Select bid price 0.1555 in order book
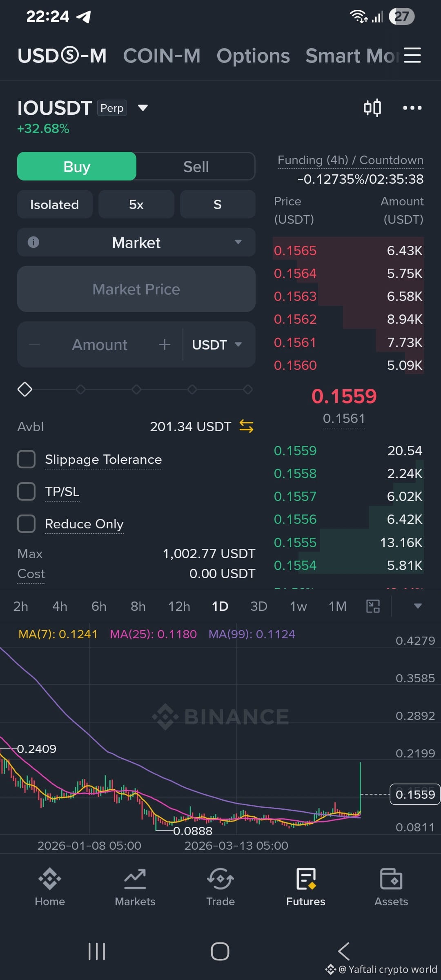 point(295,542)
